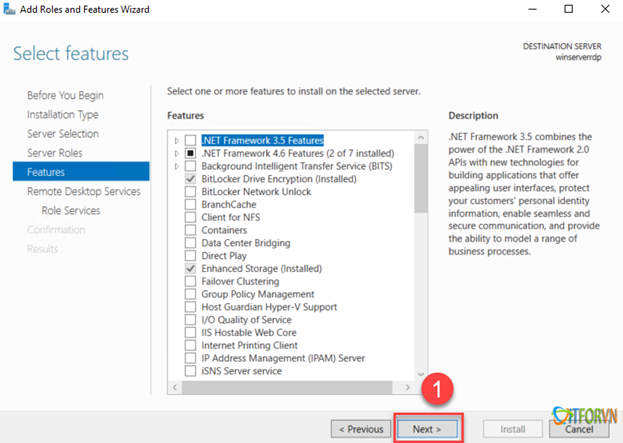Select Role Services in the sidebar
The height and width of the screenshot is (443, 623).
pyautogui.click(x=70, y=210)
